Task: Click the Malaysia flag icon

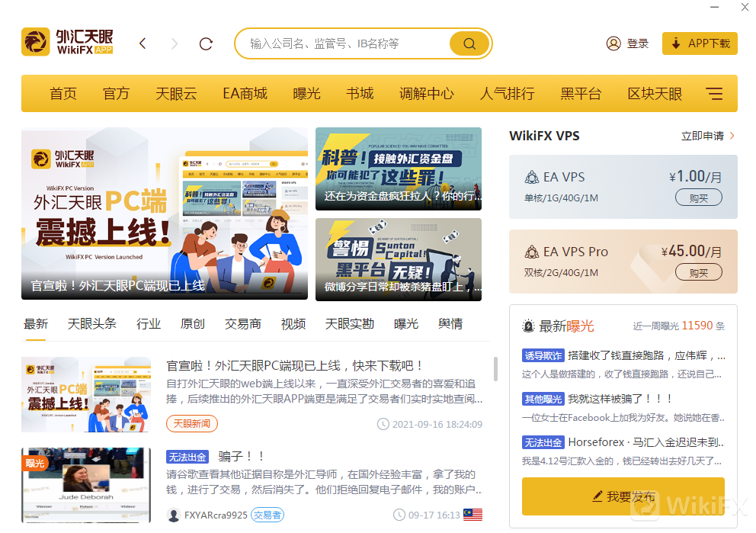Action: (x=472, y=515)
